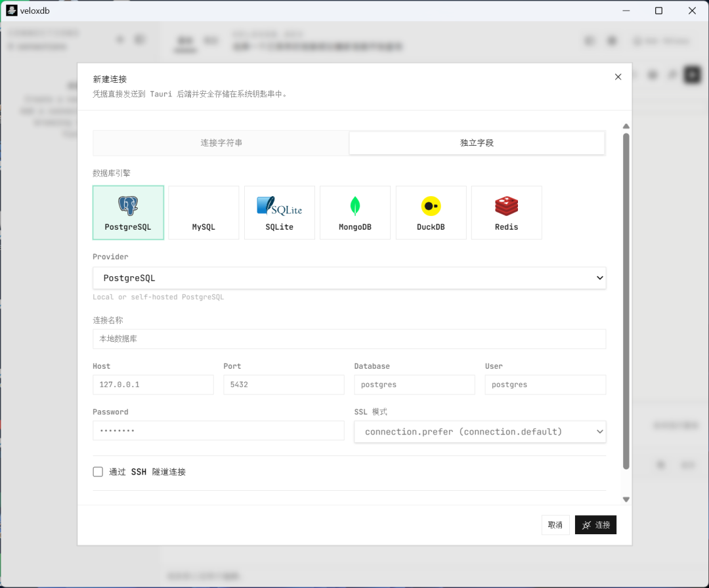Click the dialog scrollbar up arrow
This screenshot has width=709, height=588.
point(626,126)
